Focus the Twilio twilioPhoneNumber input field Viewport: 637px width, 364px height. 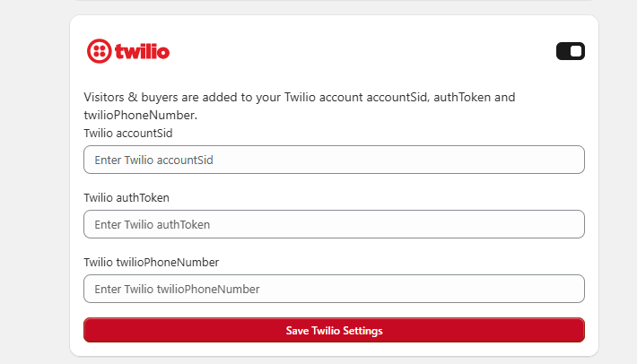[x=334, y=289]
